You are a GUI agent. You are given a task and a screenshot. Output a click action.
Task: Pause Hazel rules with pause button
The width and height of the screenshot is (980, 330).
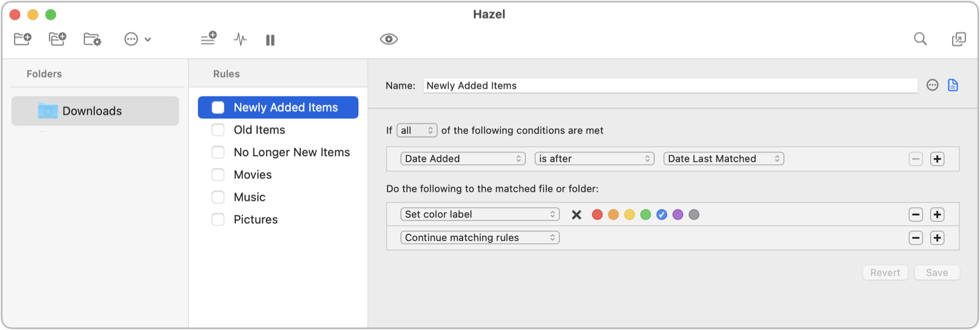(270, 40)
